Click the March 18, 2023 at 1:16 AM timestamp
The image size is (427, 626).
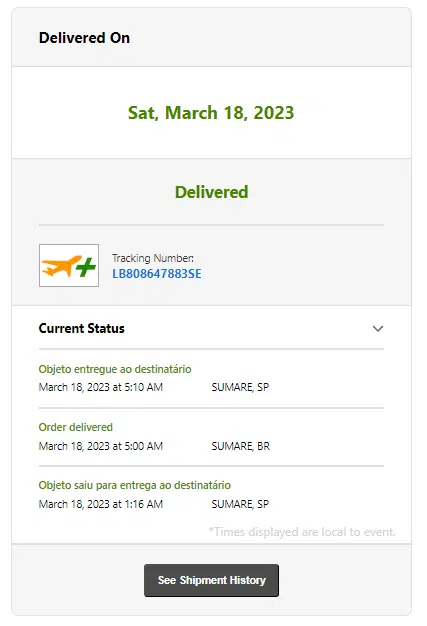tap(101, 504)
